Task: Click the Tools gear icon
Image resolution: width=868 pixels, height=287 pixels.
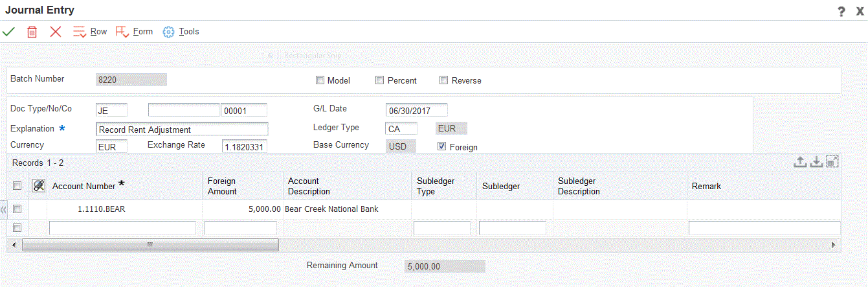Action: point(169,32)
